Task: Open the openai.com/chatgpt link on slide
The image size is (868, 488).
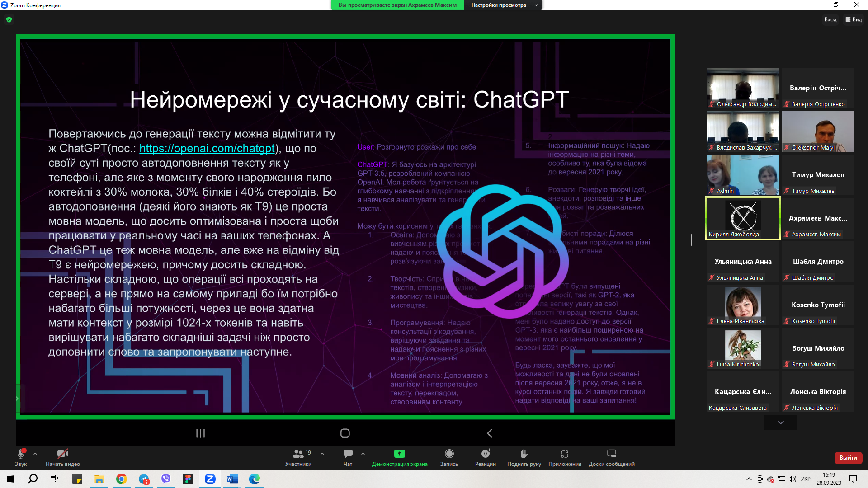Action: coord(207,148)
